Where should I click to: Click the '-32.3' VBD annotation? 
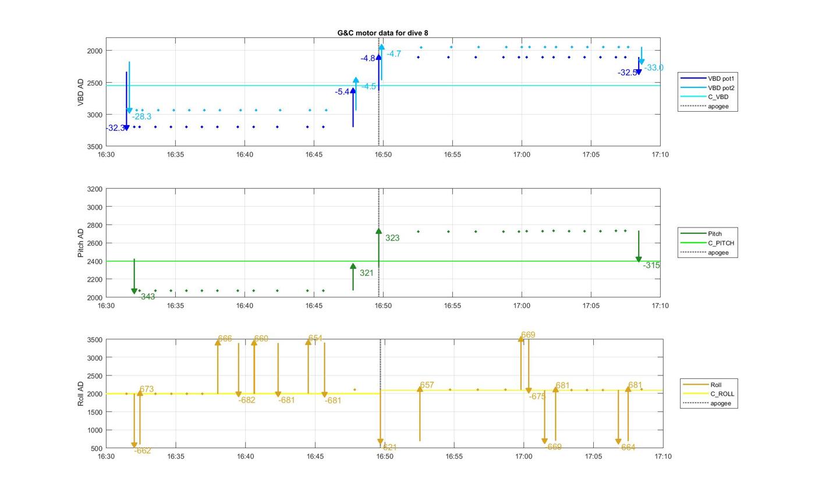pos(115,128)
